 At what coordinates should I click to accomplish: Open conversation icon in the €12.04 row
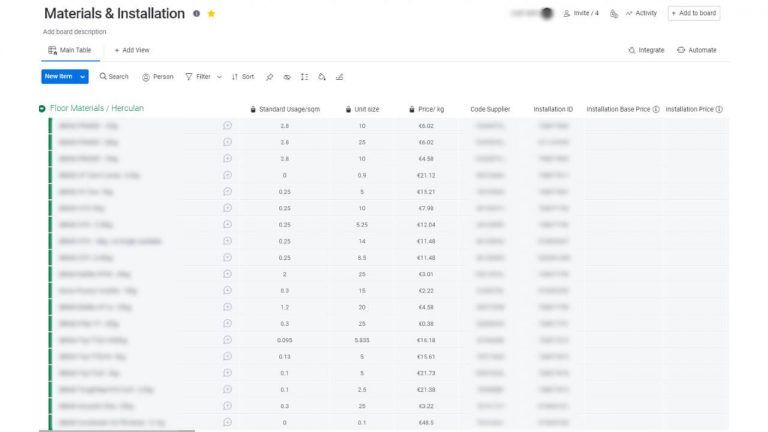[227, 224]
